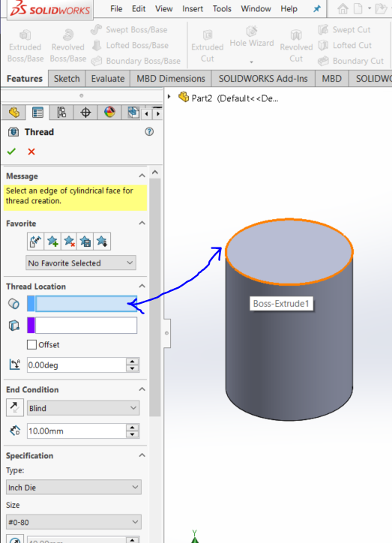Open the File menu
The height and width of the screenshot is (543, 392).
tap(116, 9)
